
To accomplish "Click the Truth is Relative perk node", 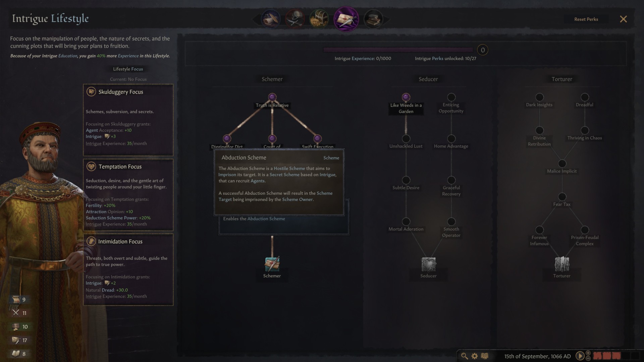I will click(272, 97).
